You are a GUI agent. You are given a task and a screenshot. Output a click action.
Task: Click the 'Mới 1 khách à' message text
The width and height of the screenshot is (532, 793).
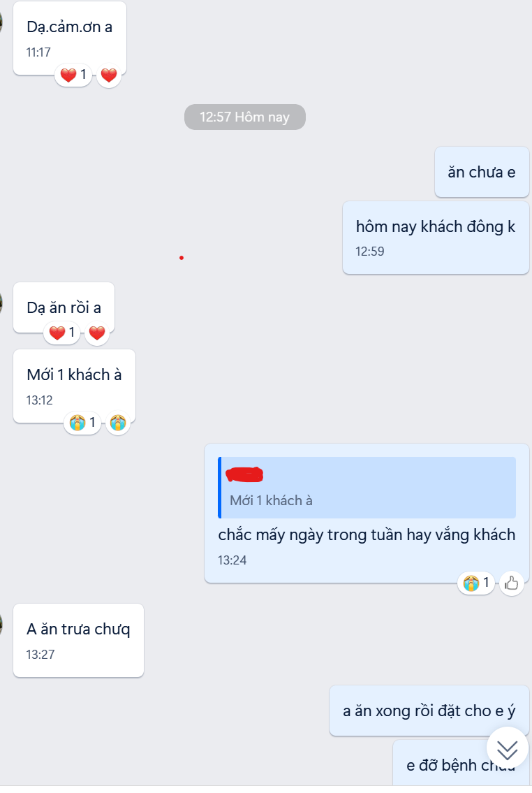74,374
